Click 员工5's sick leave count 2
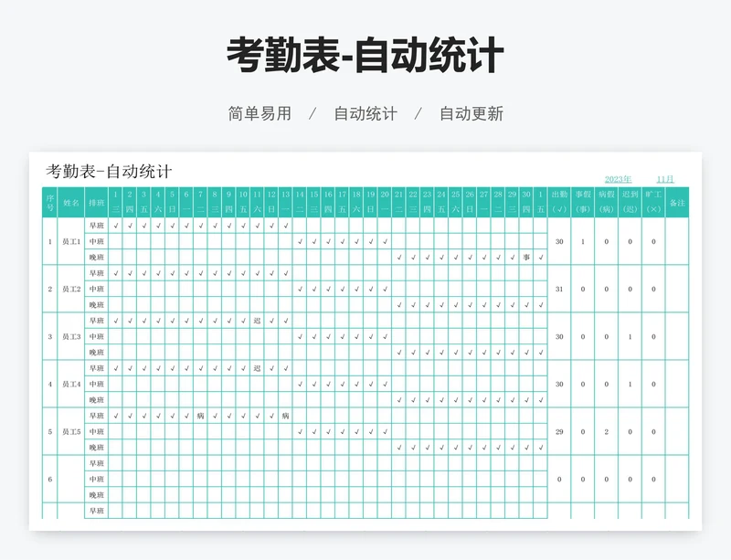Screen dimensions: 731x560 [607, 432]
